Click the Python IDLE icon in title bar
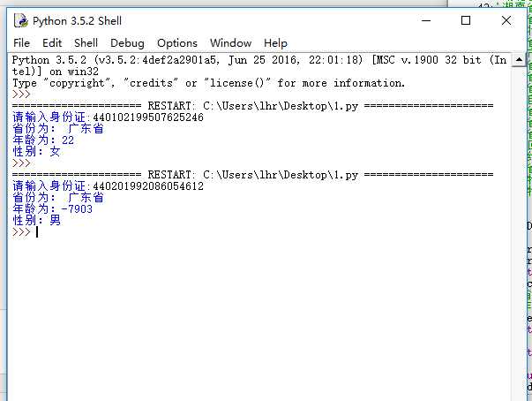Screen dimensions: 532x401 21,20
